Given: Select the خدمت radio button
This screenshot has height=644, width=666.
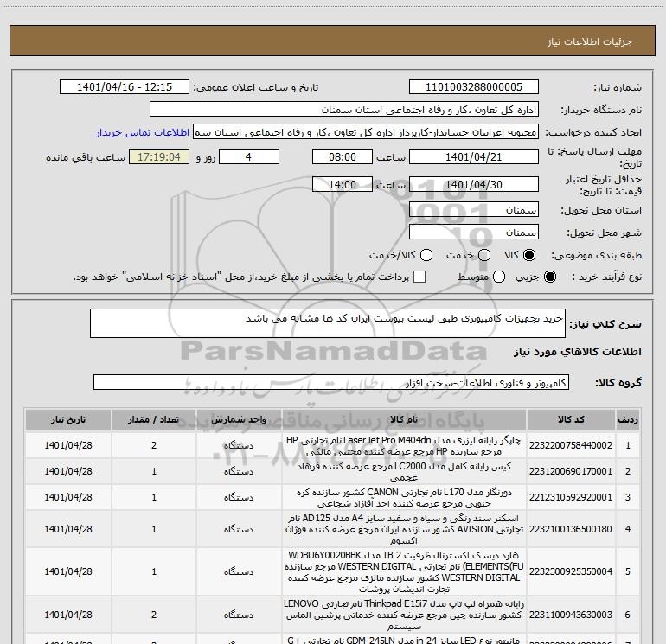Looking at the screenshot, I should pos(484,255).
